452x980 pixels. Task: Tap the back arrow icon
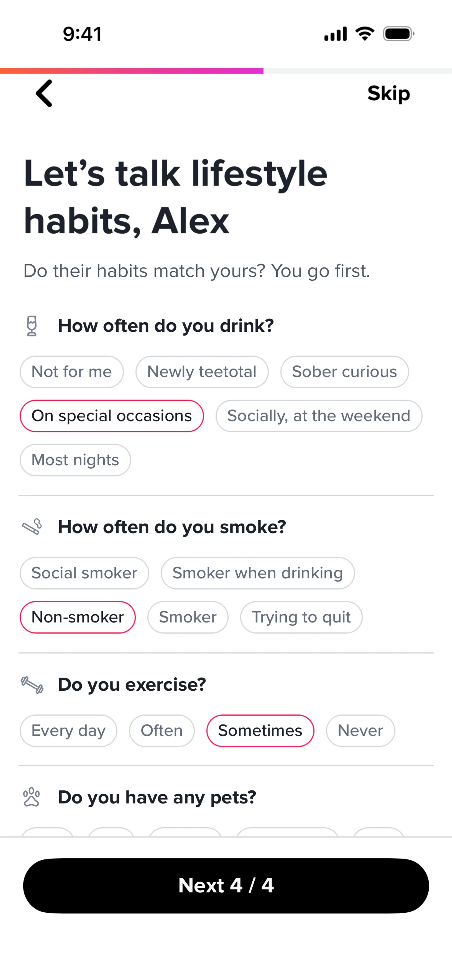click(44, 93)
